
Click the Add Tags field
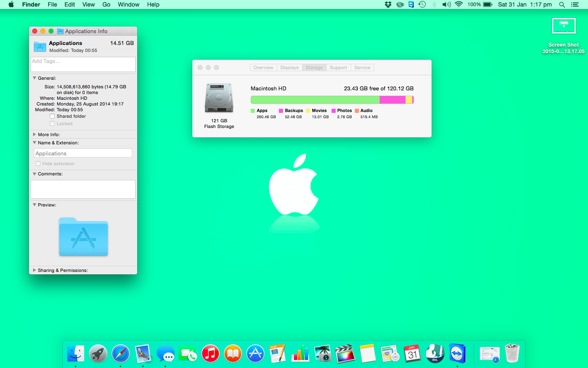(x=83, y=64)
